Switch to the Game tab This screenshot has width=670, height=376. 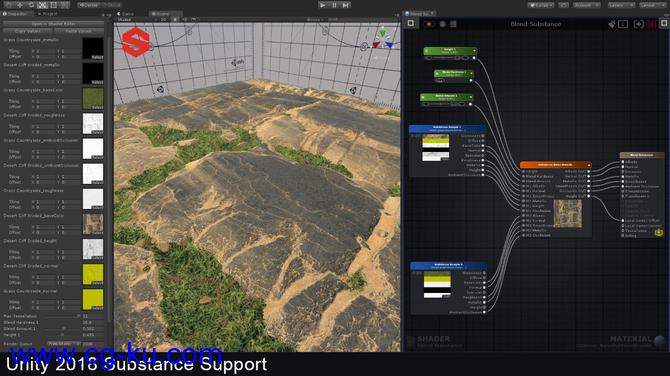click(126, 14)
